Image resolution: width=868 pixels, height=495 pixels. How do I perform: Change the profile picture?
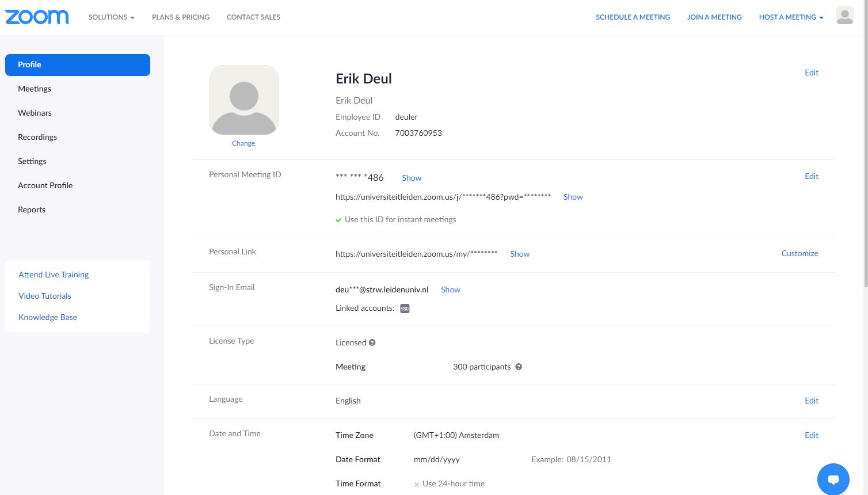tap(243, 143)
